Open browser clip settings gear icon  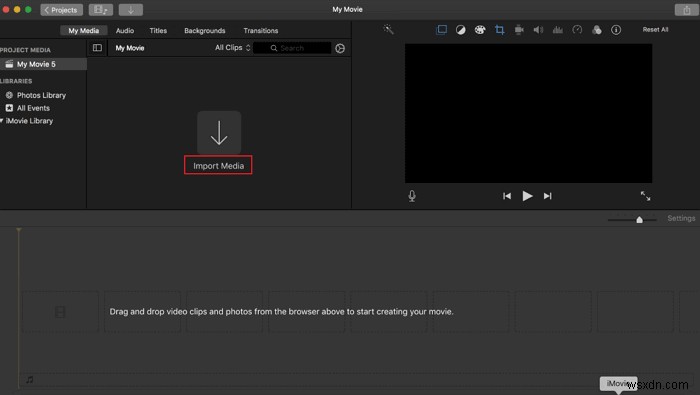[x=340, y=48]
